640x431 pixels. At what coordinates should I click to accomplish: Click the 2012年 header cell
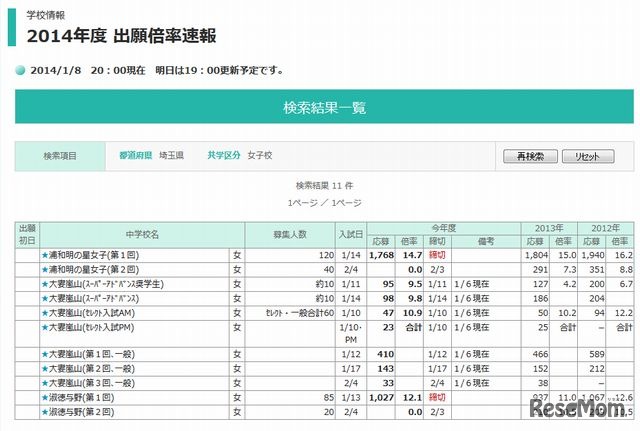tap(606, 228)
